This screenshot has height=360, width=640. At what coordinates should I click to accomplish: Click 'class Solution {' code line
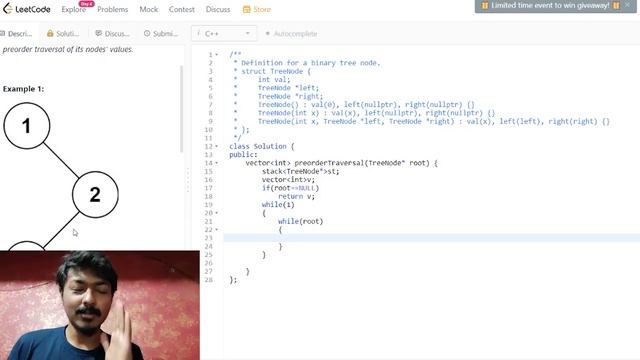(x=262, y=146)
